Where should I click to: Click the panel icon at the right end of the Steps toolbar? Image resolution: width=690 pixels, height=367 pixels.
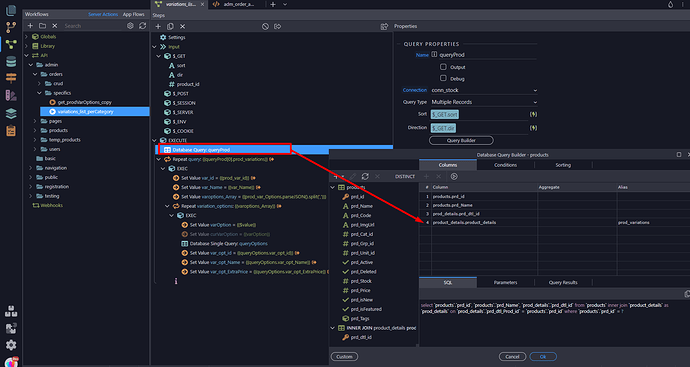[x=384, y=26]
